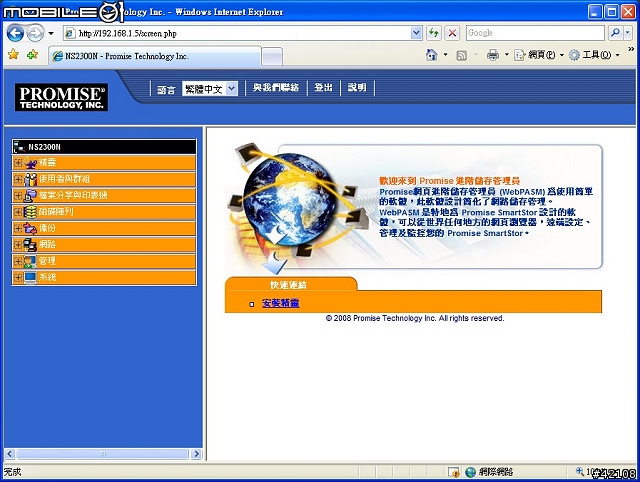Click the 完成 status text
This screenshot has height=482, width=640.
pyautogui.click(x=12, y=472)
